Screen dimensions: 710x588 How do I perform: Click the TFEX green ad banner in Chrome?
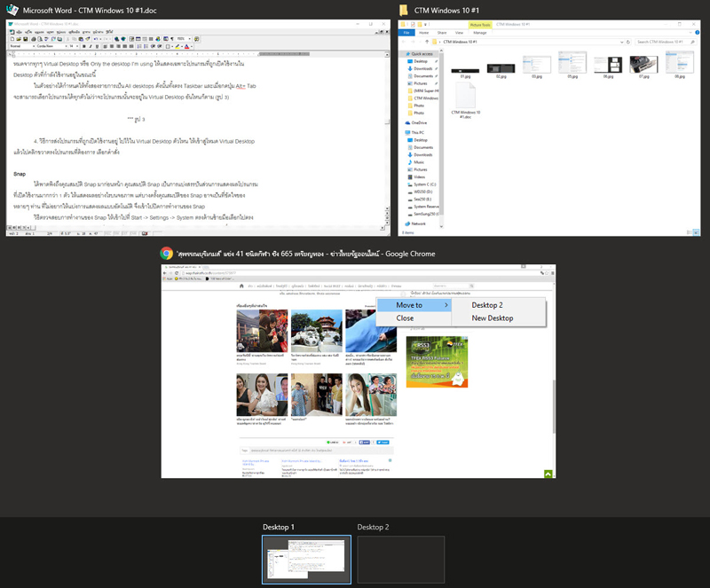pyautogui.click(x=437, y=362)
